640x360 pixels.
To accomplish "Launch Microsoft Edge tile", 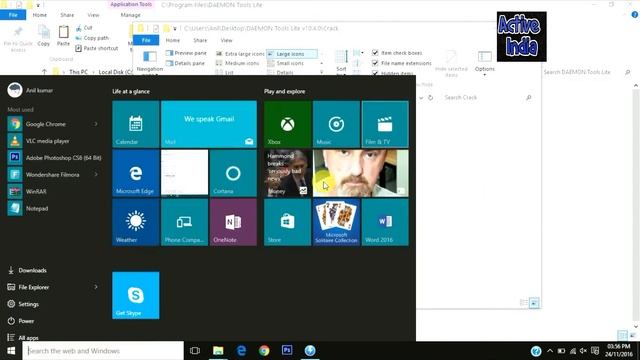I will coord(136,173).
